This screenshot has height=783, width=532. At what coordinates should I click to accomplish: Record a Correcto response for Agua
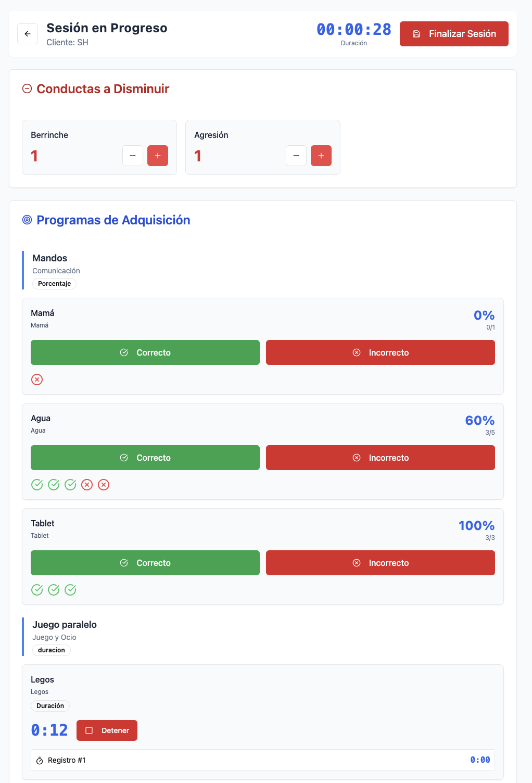tap(145, 458)
